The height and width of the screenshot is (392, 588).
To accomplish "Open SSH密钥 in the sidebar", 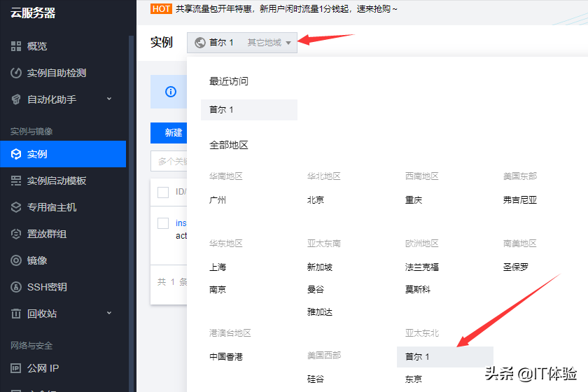I will (63, 287).
